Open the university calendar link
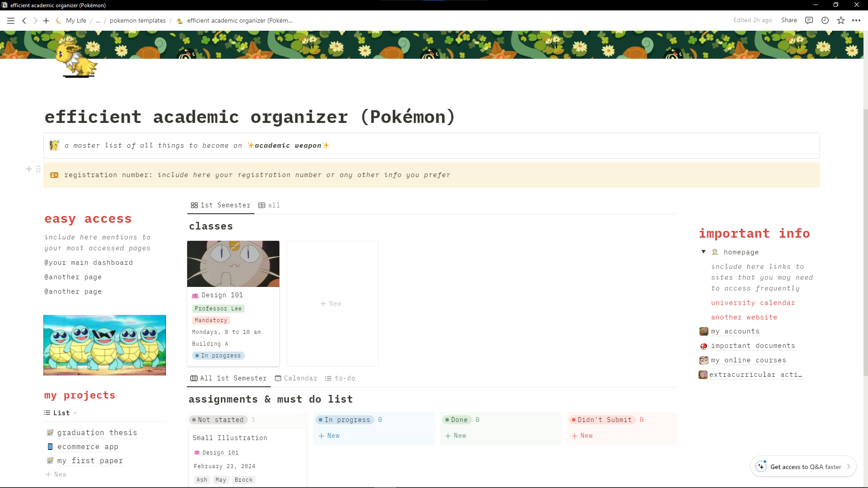This screenshot has width=868, height=488. (x=753, y=303)
